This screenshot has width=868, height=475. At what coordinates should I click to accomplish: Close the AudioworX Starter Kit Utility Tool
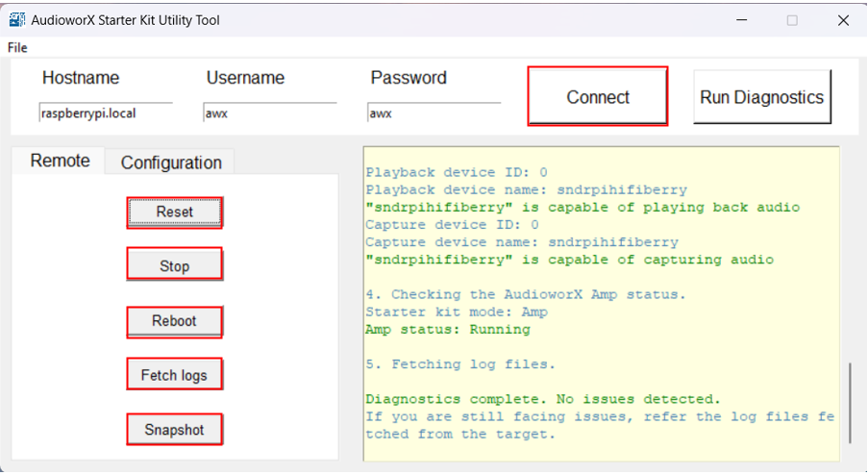(x=843, y=20)
